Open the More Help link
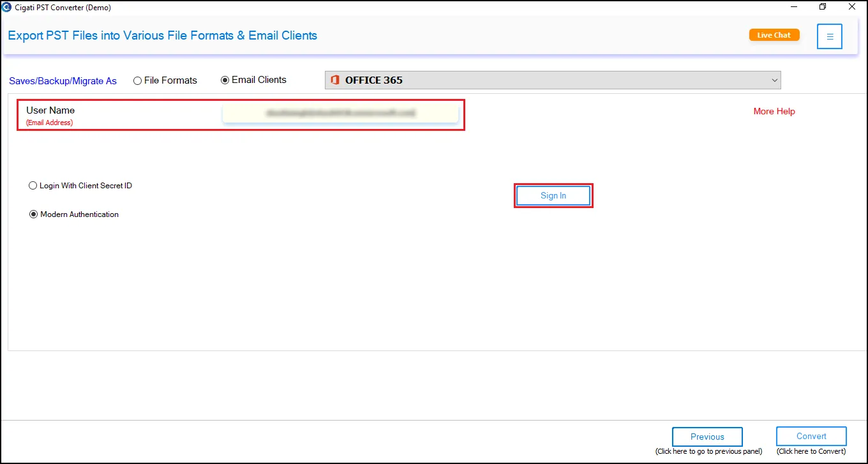The height and width of the screenshot is (464, 868). [774, 111]
